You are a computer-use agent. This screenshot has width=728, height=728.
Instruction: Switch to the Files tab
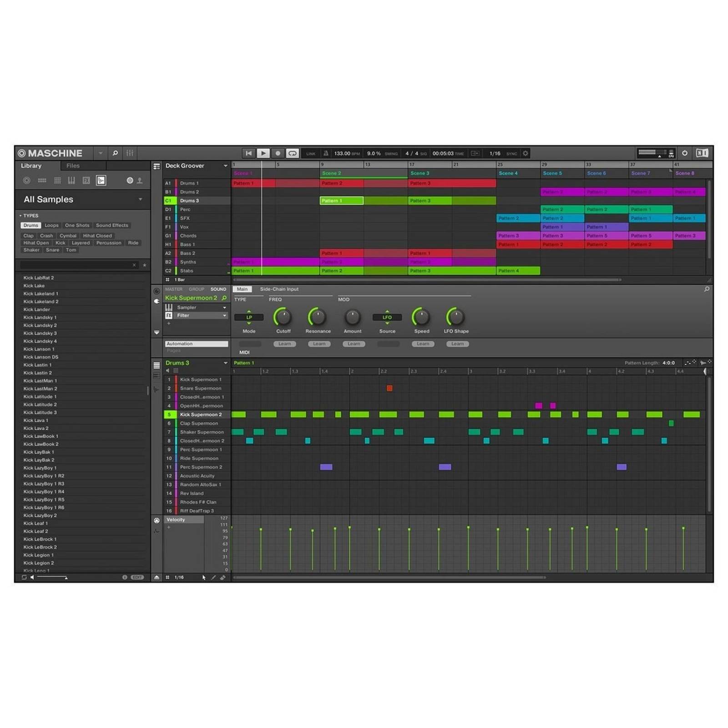[x=72, y=166]
